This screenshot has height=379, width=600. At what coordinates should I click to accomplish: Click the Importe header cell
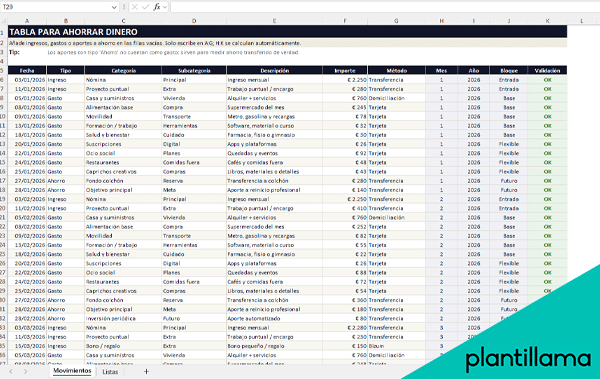(345, 70)
